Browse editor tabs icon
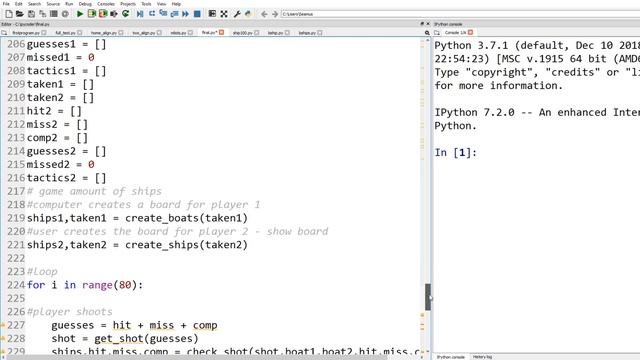 pyautogui.click(x=4, y=33)
